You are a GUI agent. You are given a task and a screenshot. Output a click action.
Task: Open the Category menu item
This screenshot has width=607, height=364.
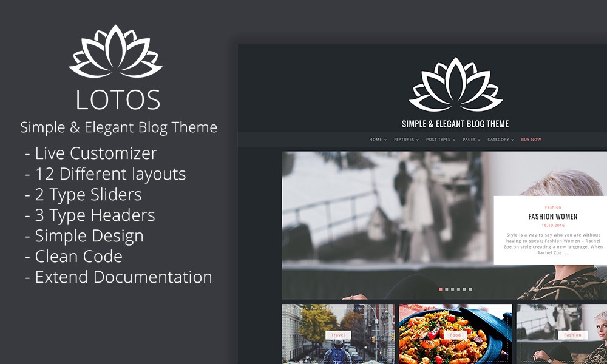(x=500, y=140)
